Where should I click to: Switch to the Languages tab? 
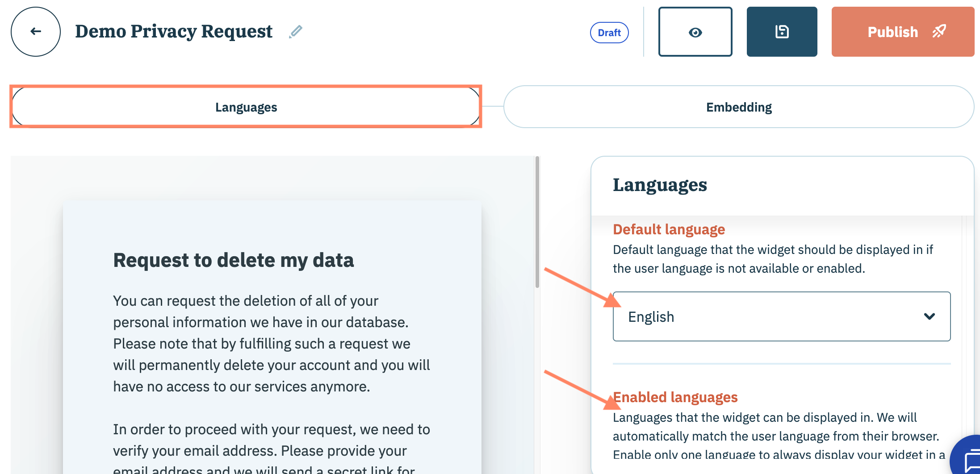point(246,107)
